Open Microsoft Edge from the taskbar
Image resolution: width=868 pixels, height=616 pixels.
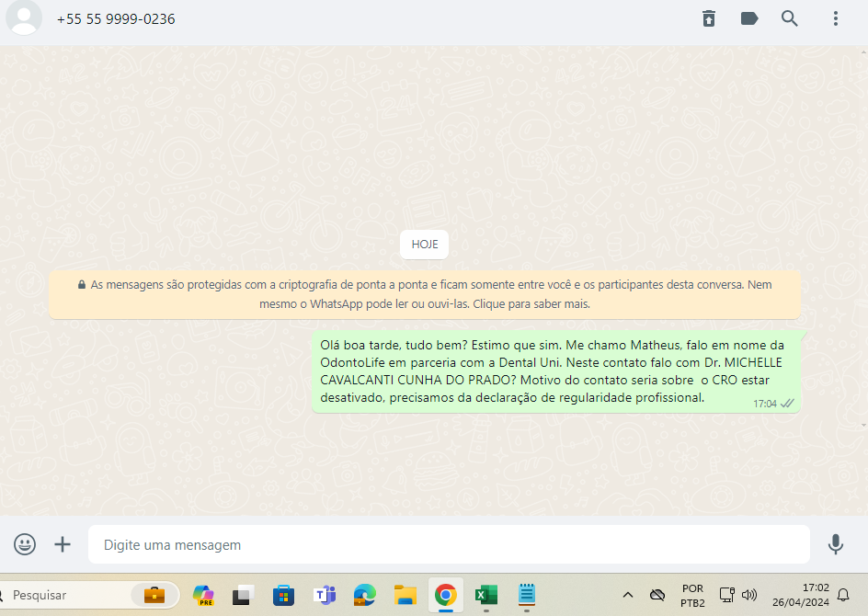(365, 595)
